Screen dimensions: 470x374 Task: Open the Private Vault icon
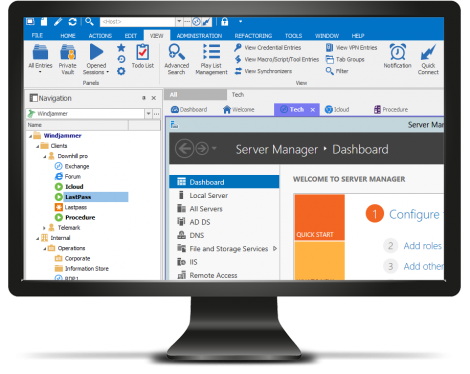(x=68, y=52)
